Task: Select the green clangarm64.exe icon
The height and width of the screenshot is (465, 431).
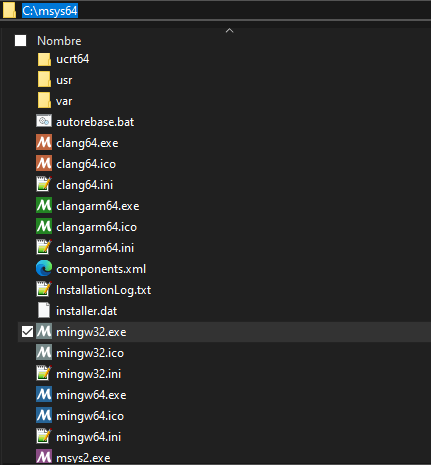Action: 44,205
